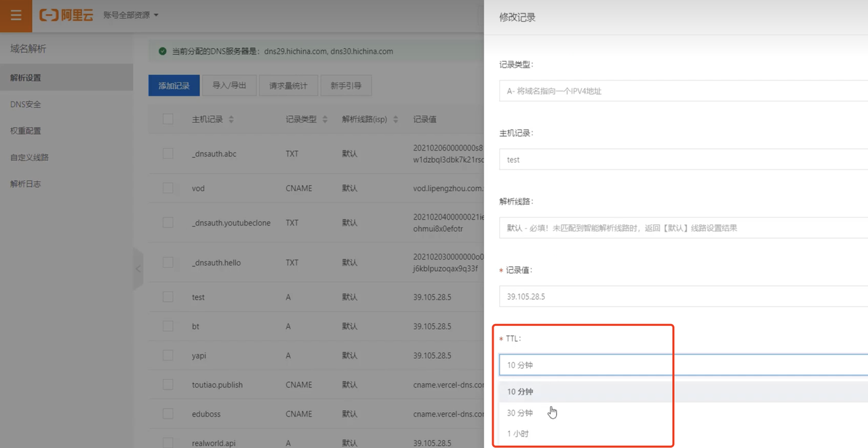The height and width of the screenshot is (448, 868).
Task: Expand 账号全部资源 dropdown
Action: point(131,15)
